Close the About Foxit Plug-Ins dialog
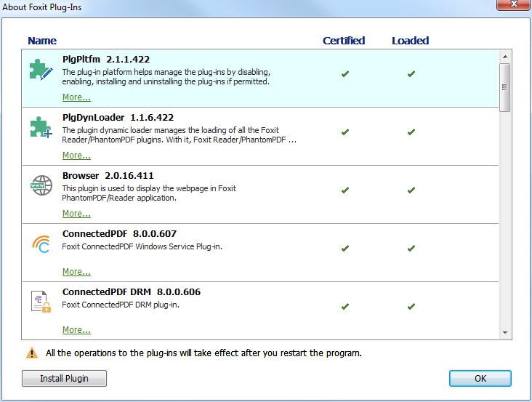This screenshot has height=402, width=532. (x=514, y=4)
